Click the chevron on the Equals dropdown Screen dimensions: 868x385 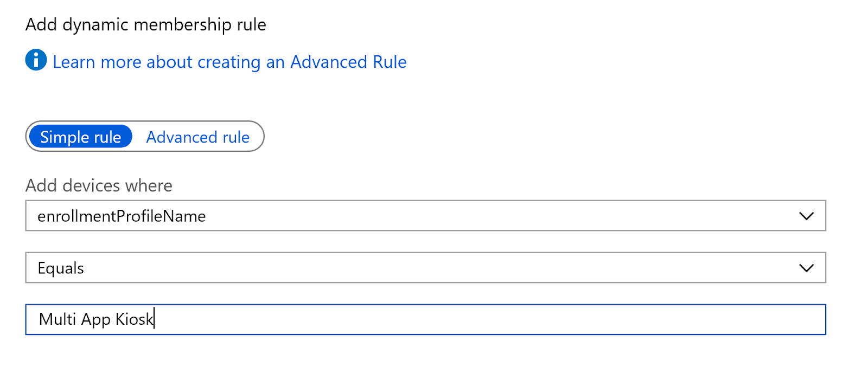click(806, 267)
